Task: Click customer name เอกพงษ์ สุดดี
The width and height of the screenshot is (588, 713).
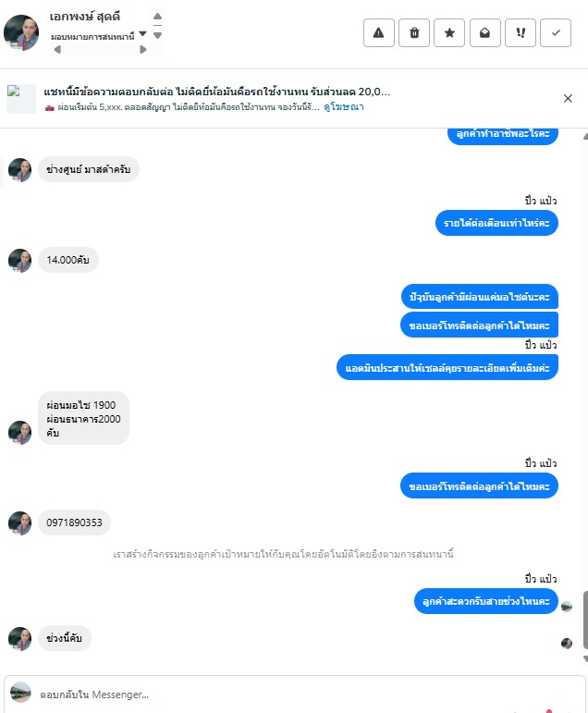Action: click(85, 17)
